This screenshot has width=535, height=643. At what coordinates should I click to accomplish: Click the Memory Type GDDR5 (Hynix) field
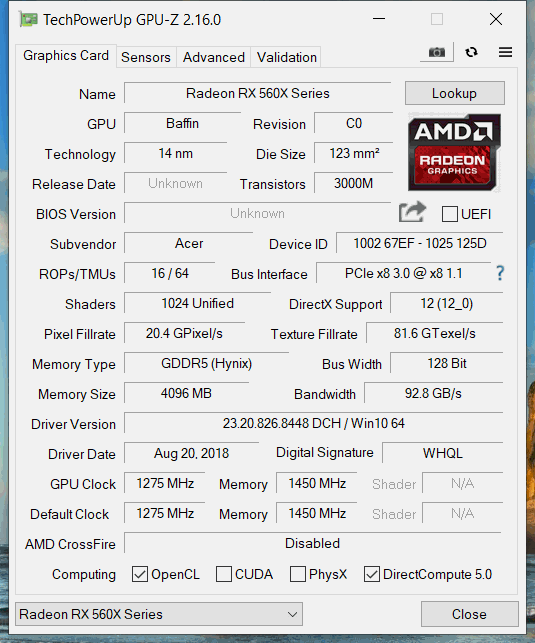[207, 363]
